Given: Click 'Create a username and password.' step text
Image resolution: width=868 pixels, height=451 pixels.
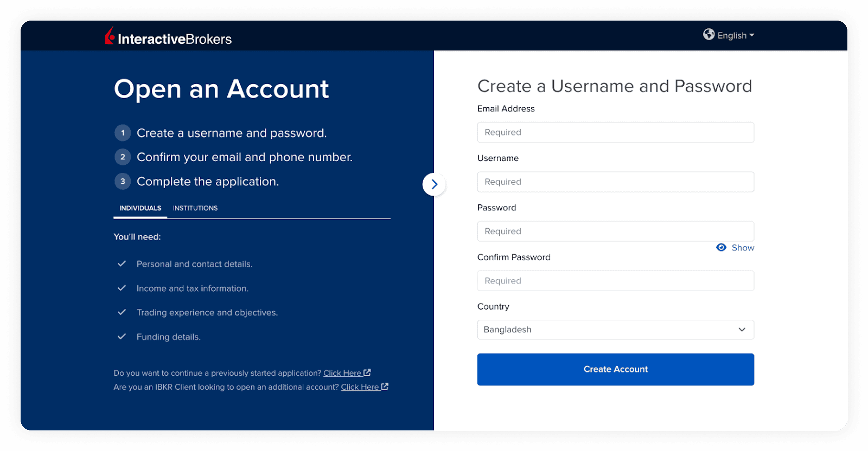Looking at the screenshot, I should pyautogui.click(x=232, y=133).
